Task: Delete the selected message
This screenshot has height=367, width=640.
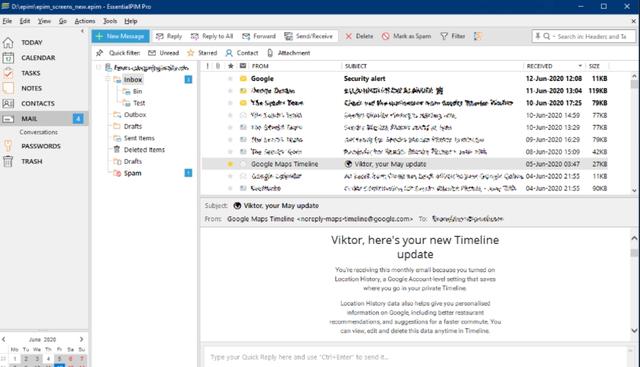Action: point(359,36)
